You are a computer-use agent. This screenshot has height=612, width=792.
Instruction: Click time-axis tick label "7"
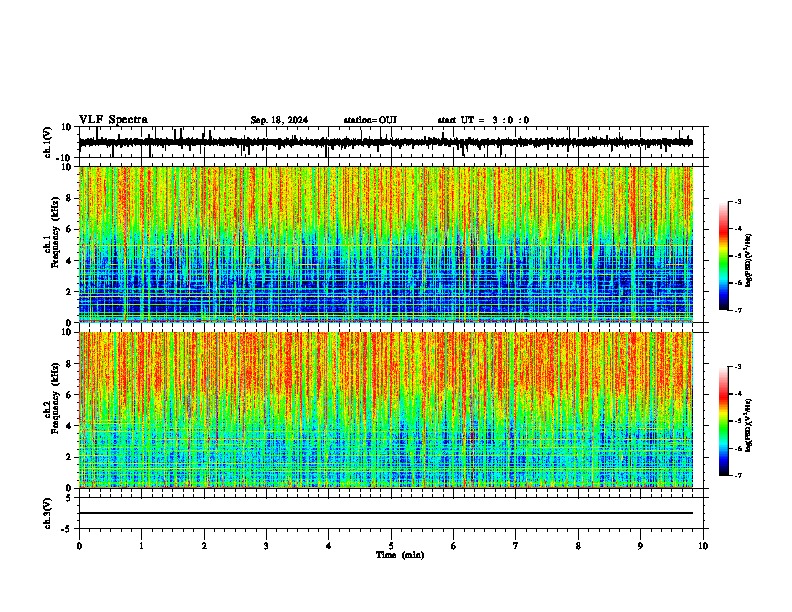(516, 546)
